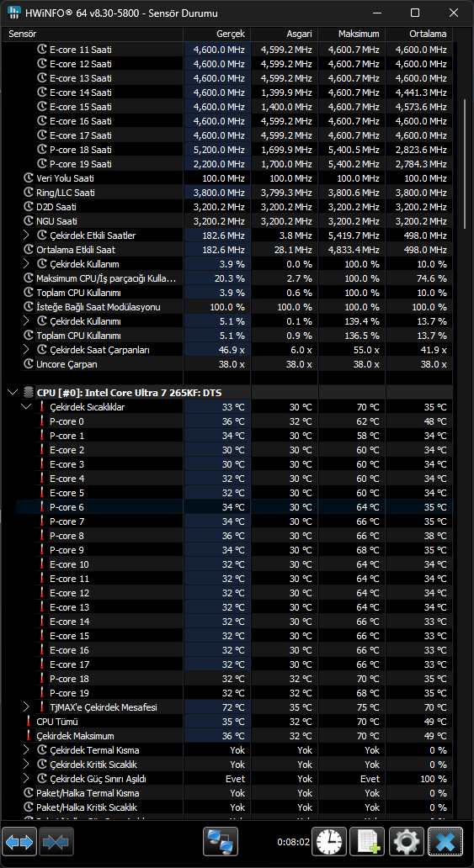Click the icon beside Paket/Halka Termal Kısma
Image resolution: width=474 pixels, height=868 pixels.
click(29, 793)
